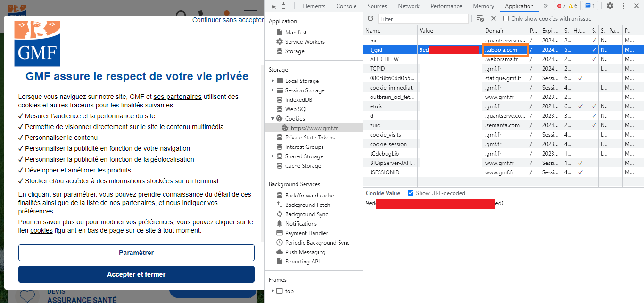Uncheck Show URL-decoded checkbox
The image size is (644, 303).
[x=411, y=193]
